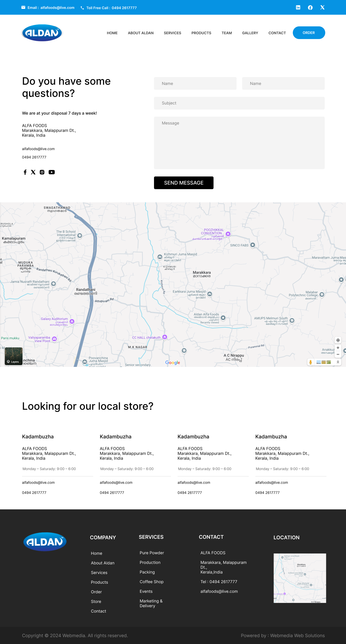The width and height of the screenshot is (346, 644).
Task: Open the YouTube icon under contact details
Action: [52, 172]
